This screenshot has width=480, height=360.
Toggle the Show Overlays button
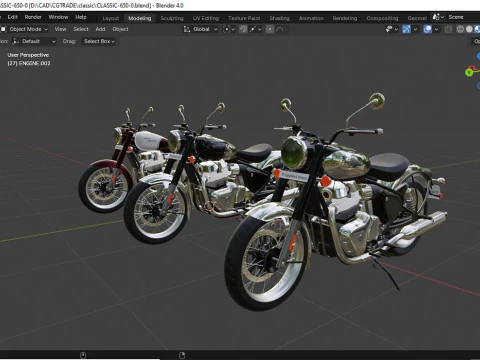coord(428,29)
